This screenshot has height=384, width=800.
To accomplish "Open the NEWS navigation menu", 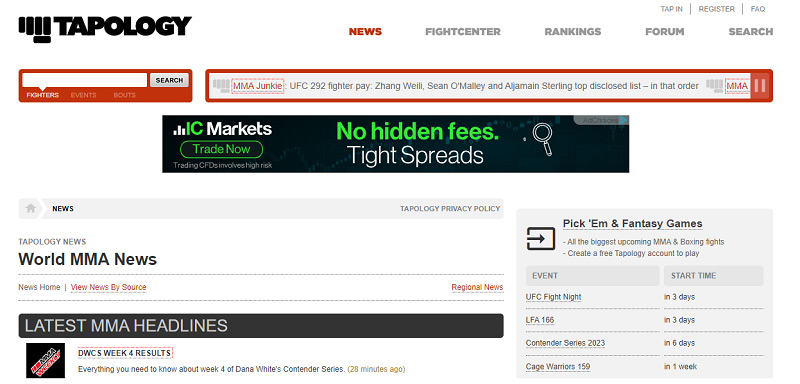I will coord(365,32).
